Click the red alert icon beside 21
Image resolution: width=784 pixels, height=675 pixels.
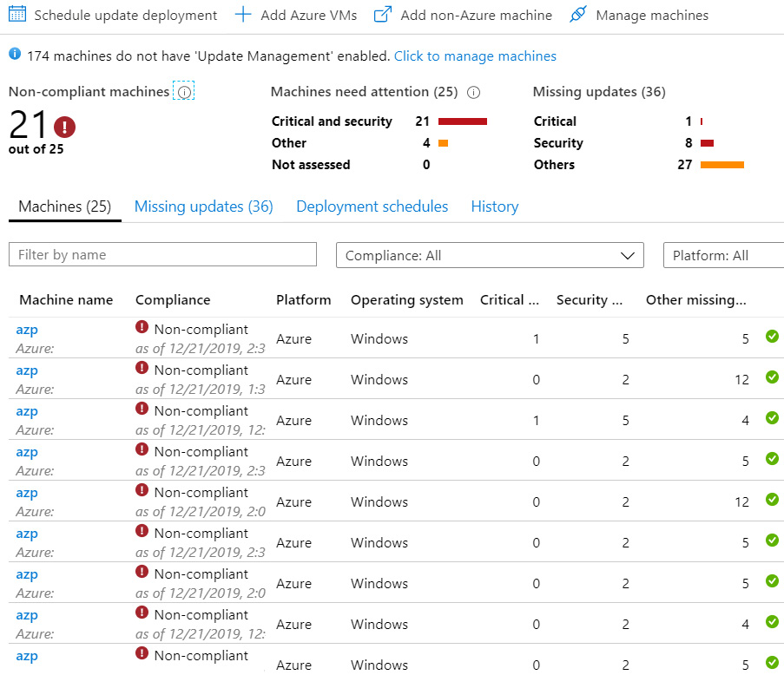pyautogui.click(x=65, y=127)
